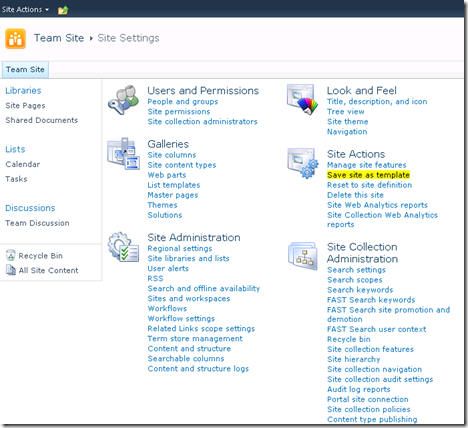
Task: Open Team Discussion board
Action: click(37, 223)
